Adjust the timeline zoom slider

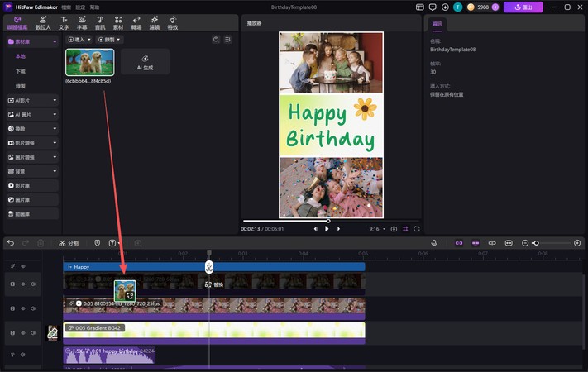click(x=538, y=243)
